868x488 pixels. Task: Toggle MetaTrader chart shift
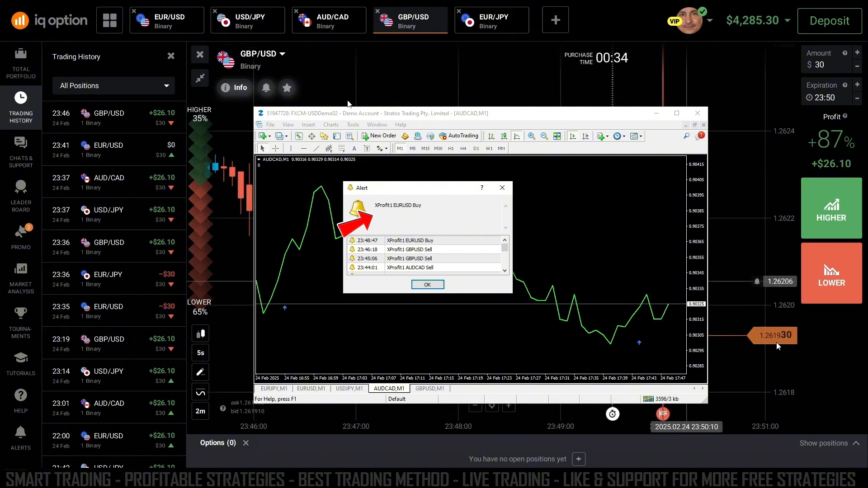[x=585, y=136]
